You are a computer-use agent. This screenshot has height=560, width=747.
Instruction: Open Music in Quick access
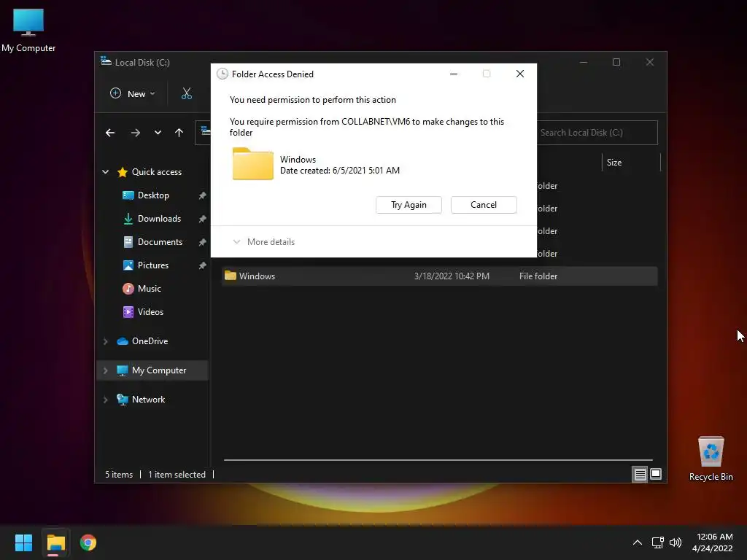(142, 289)
